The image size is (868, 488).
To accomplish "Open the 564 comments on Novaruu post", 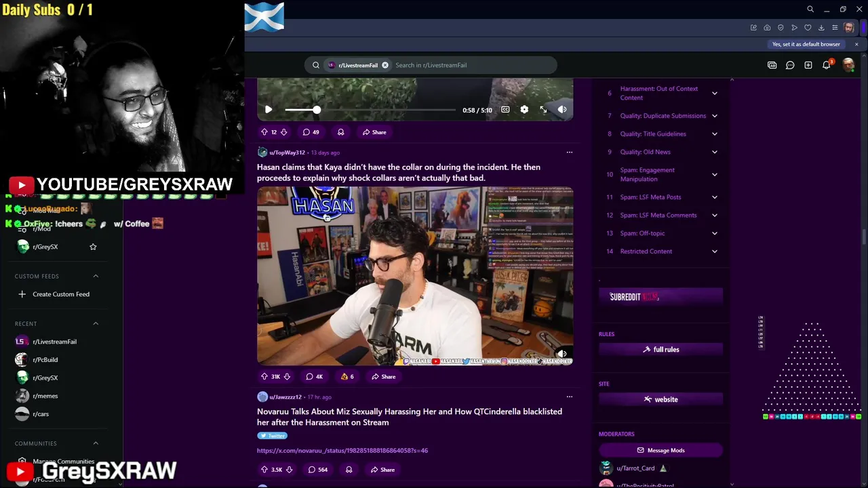I will point(318,470).
